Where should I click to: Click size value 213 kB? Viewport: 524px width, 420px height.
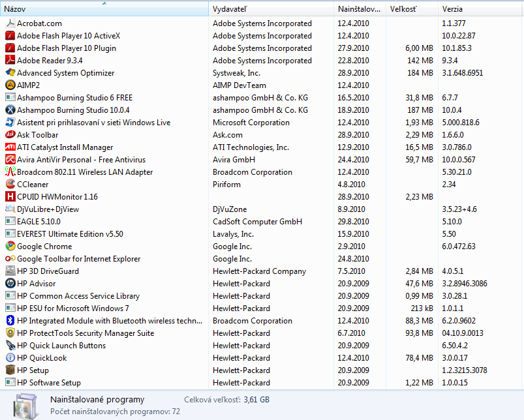point(422,308)
